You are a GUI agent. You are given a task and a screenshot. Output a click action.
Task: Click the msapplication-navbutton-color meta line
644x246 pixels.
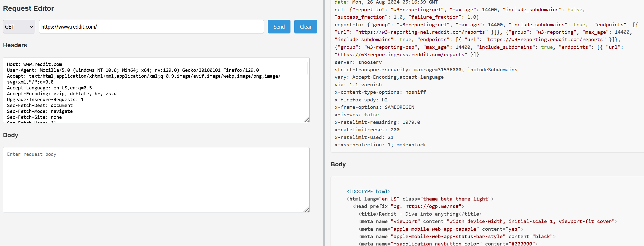448,244
